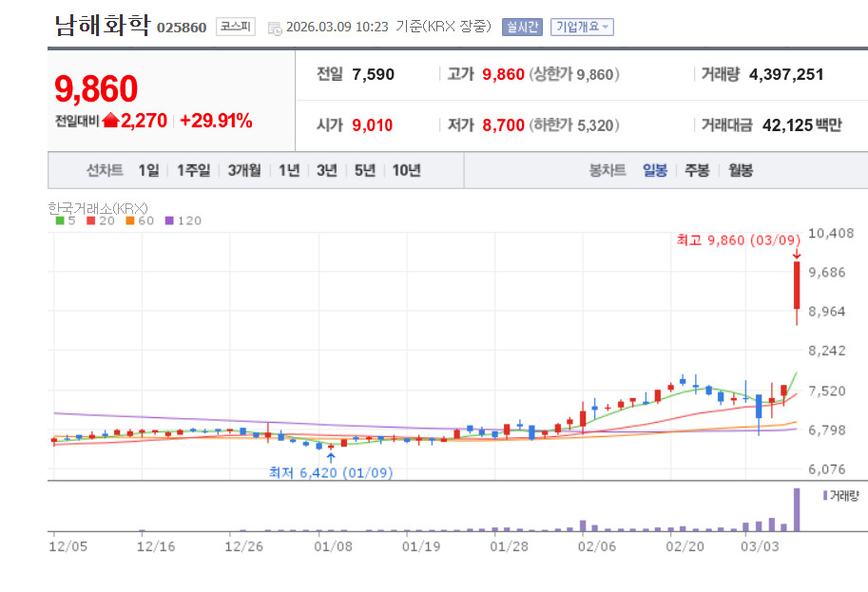Select the 일봉 daily candle chart

pos(654,170)
